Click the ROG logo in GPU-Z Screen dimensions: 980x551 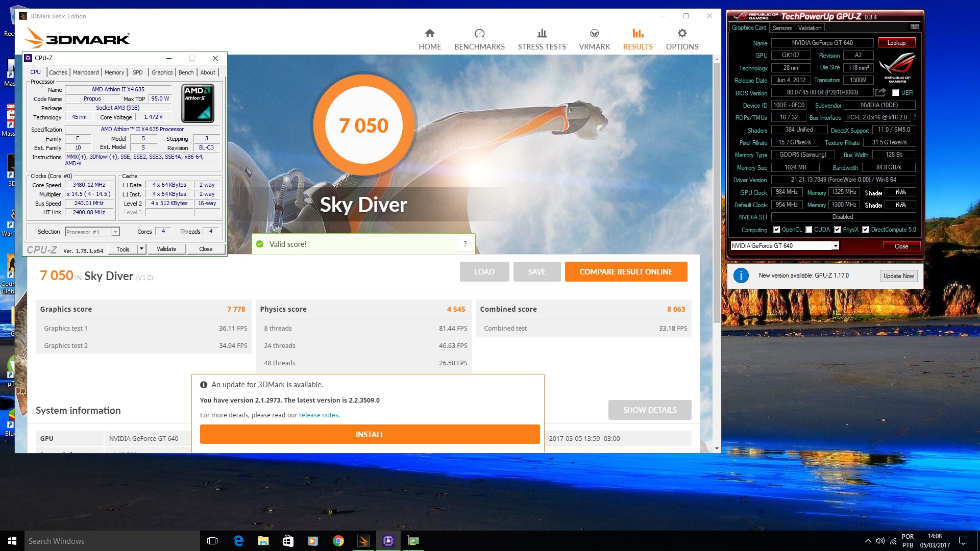pyautogui.click(x=897, y=68)
